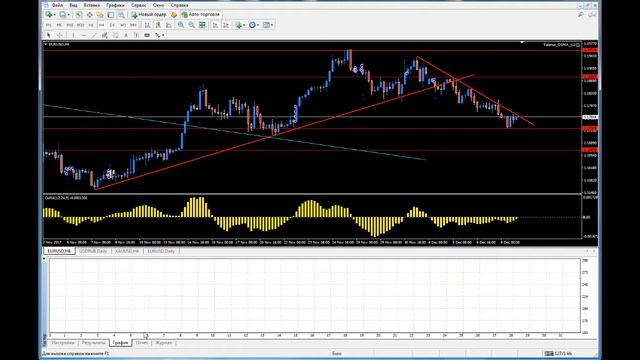Switch to the EURUSD,Daily chart tab
The height and width of the screenshot is (360, 640).
pyautogui.click(x=161, y=251)
